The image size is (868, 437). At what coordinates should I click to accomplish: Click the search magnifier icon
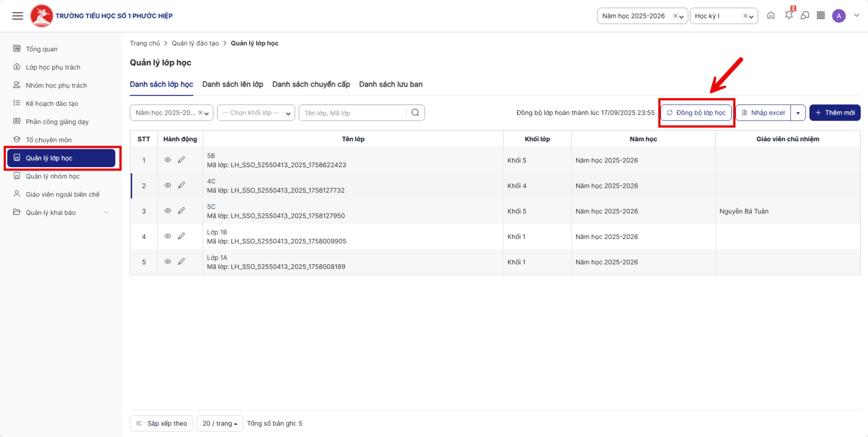click(415, 113)
